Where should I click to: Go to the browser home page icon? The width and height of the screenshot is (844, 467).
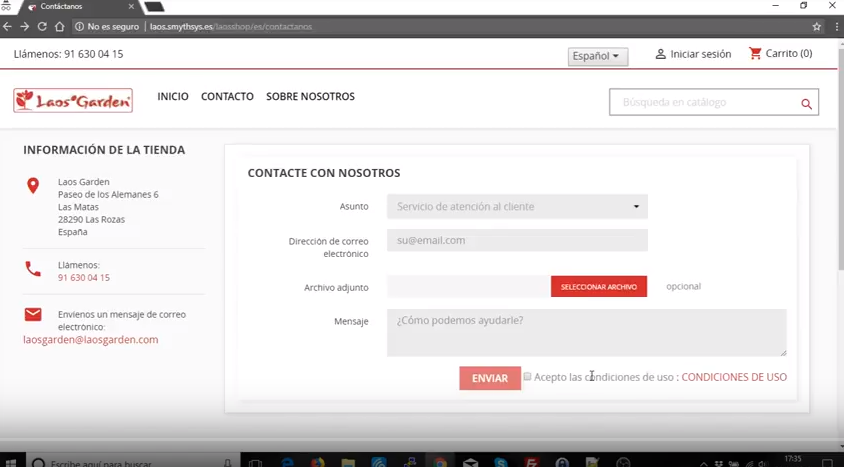pyautogui.click(x=60, y=27)
